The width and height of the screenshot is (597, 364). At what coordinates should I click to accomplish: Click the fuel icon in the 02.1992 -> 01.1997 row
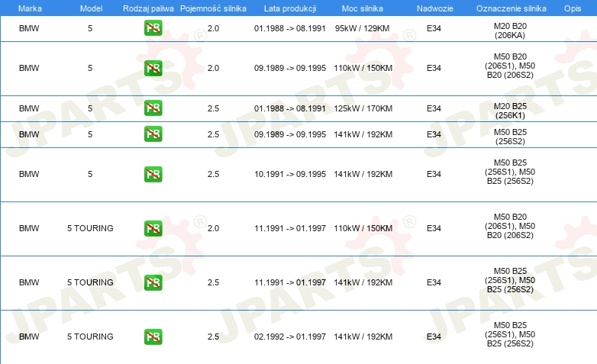pos(153,337)
